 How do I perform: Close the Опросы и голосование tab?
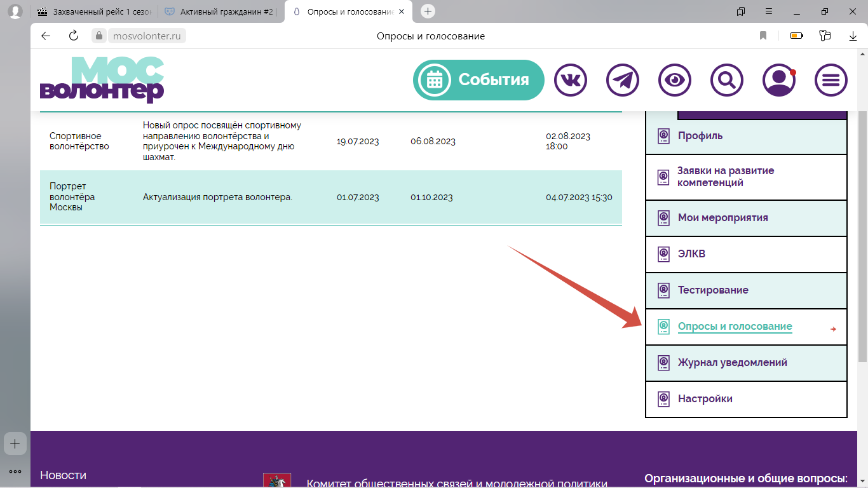pos(402,11)
